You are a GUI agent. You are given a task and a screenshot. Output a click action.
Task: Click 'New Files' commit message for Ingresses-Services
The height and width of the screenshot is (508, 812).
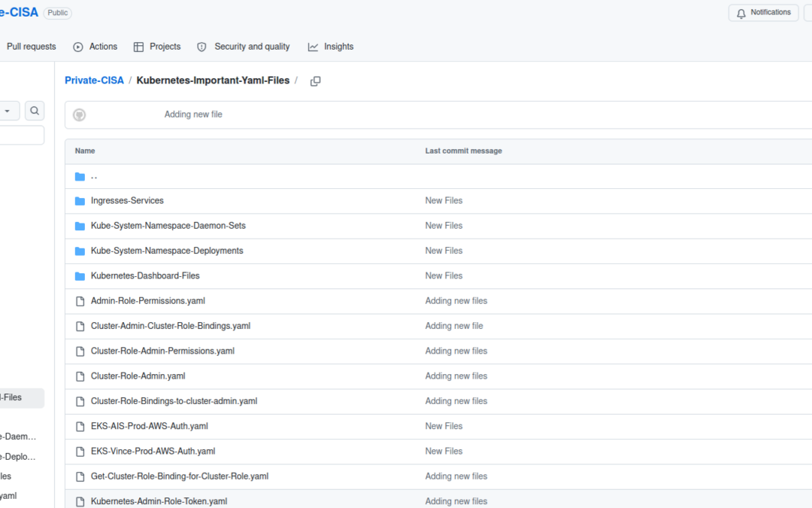[444, 201]
